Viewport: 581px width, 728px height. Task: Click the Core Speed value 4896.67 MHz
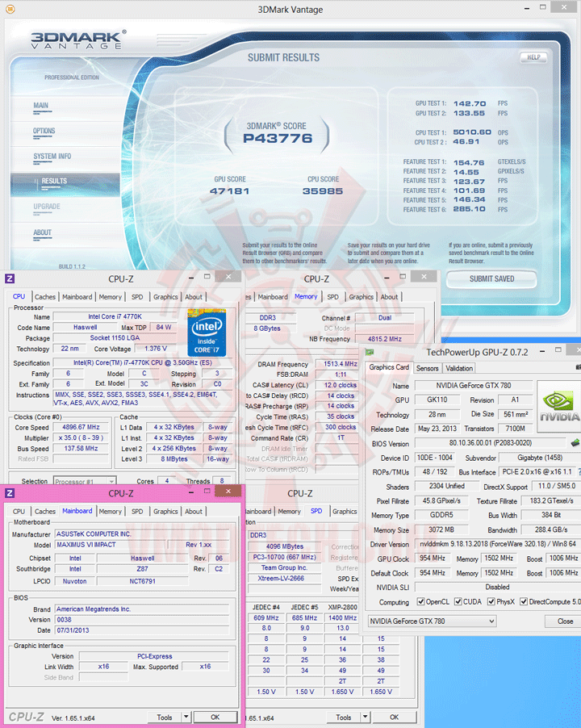point(81,427)
